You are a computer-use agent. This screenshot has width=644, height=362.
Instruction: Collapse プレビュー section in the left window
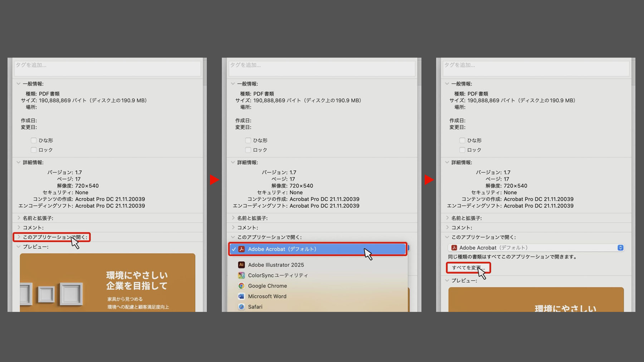[x=18, y=247]
